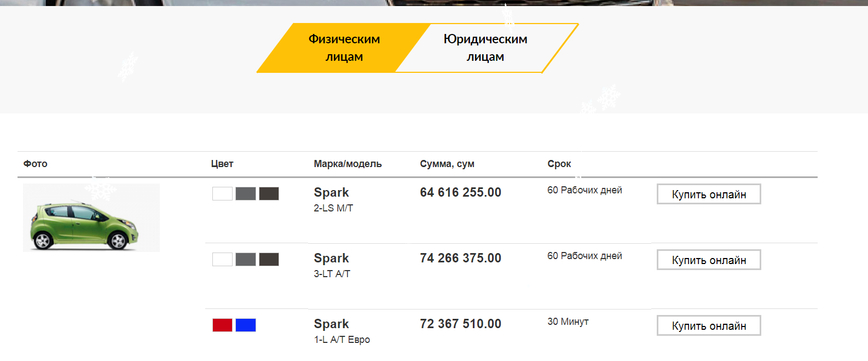Select white color for Spark 3-LT A/T
This screenshot has width=868, height=361.
point(222,259)
